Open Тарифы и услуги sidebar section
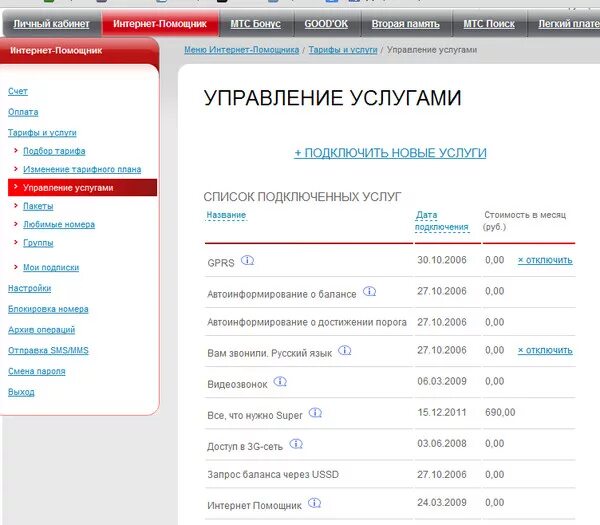Screen dimensions: 600x525 point(42,132)
